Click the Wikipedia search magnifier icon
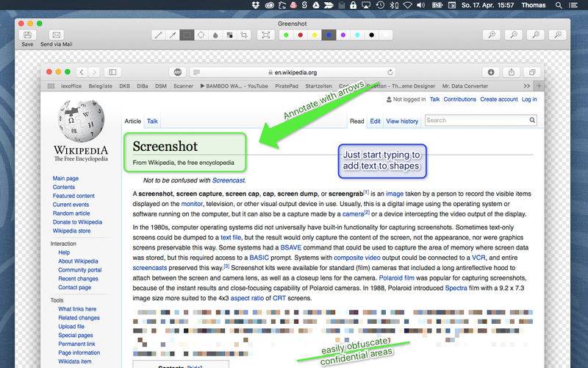Image resolution: width=588 pixels, height=368 pixels. (532, 120)
